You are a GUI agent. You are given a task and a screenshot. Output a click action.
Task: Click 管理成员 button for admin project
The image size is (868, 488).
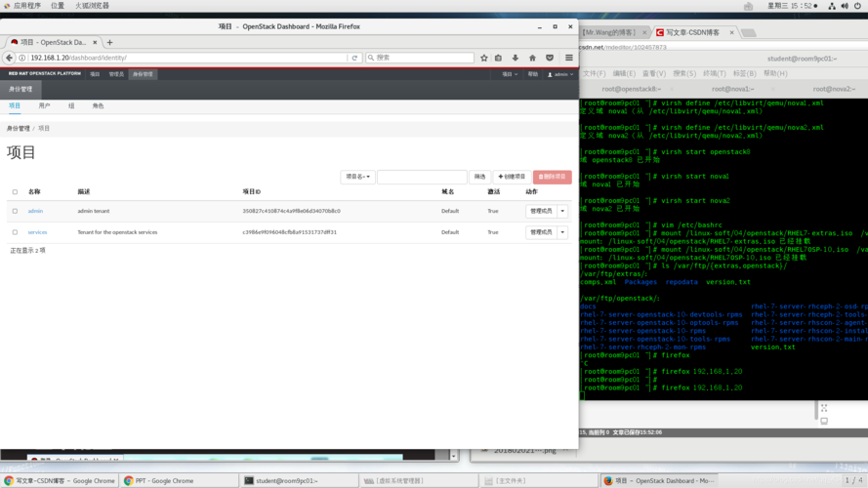[541, 211]
